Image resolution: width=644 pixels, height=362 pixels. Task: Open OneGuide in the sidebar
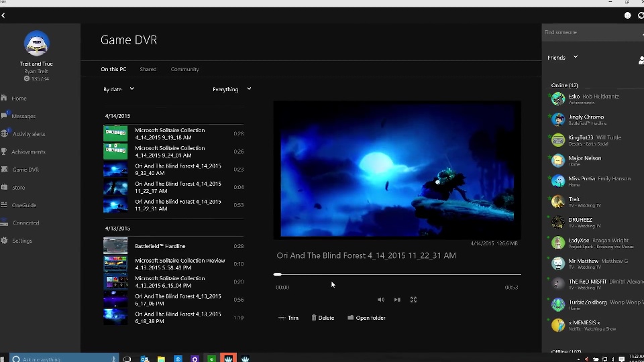coord(24,205)
